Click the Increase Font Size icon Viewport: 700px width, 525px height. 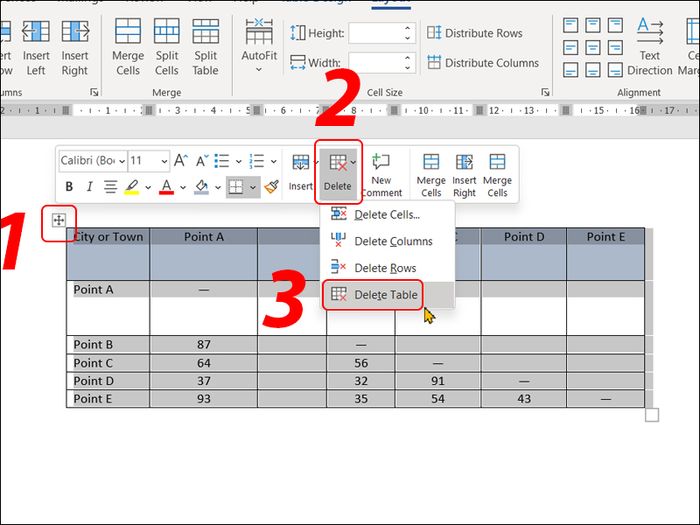(x=181, y=161)
